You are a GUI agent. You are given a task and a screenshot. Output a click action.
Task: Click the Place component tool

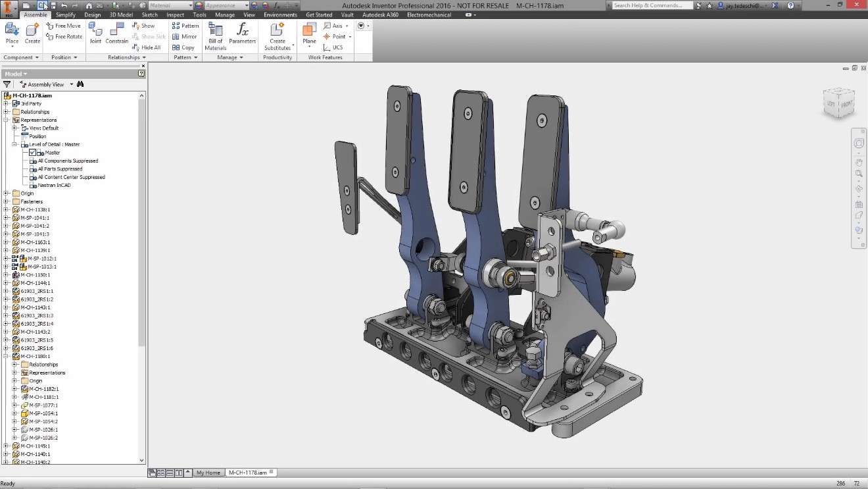[12, 34]
